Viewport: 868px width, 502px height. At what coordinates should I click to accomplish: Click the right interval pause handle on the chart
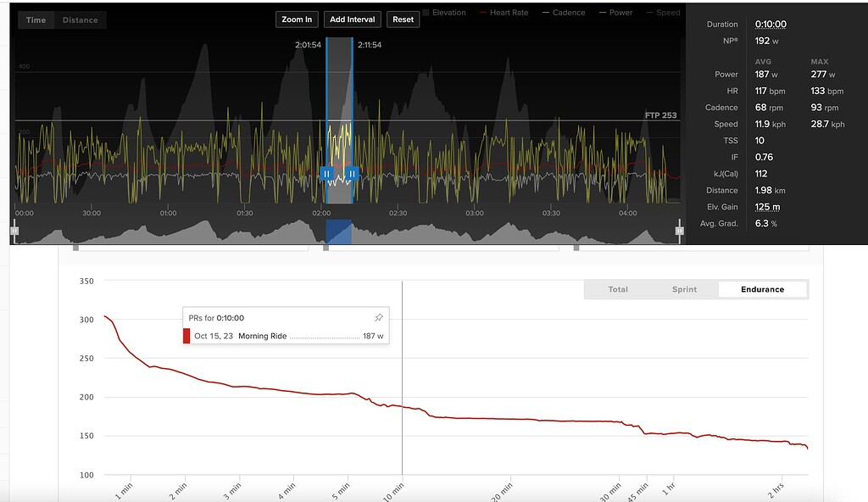click(x=352, y=175)
